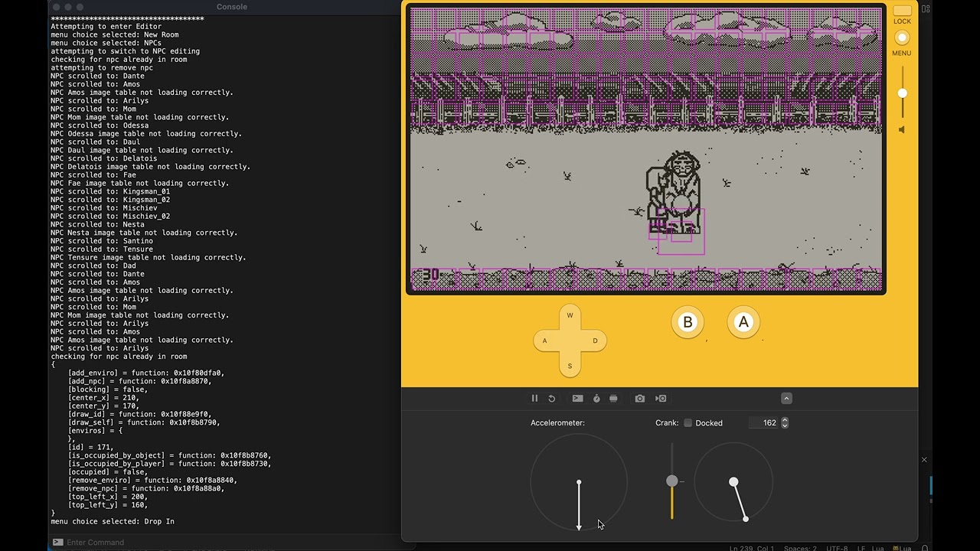
Task: Click the screen recording icon
Action: pyautogui.click(x=661, y=398)
